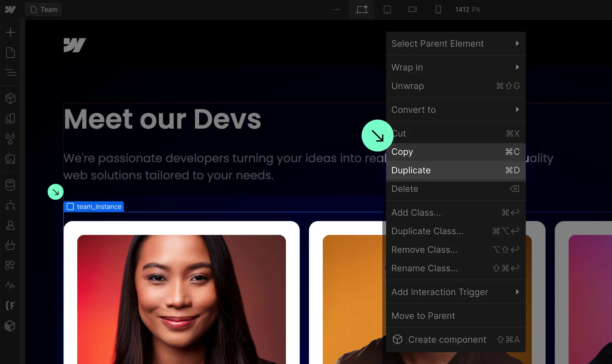The width and height of the screenshot is (612, 364).
Task: Open the Logic flows icon
Action: pyautogui.click(x=10, y=205)
